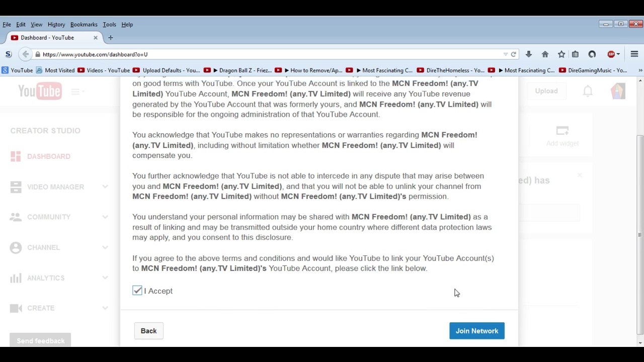
Task: Uncheck the I Accept checkbox
Action: tap(137, 291)
